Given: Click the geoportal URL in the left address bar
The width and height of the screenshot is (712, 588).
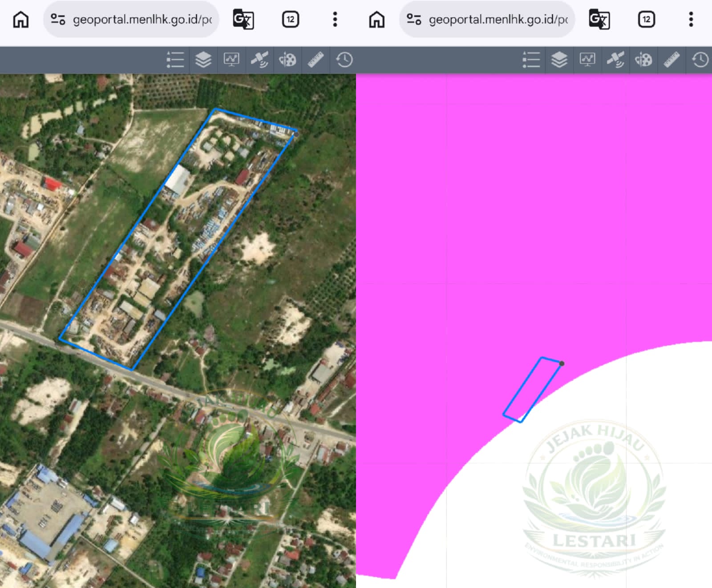Looking at the screenshot, I should click(142, 20).
